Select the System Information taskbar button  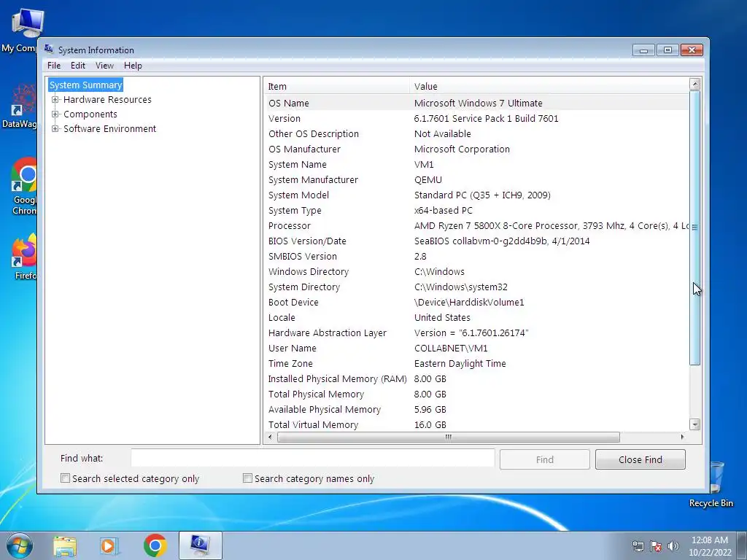pos(200,545)
